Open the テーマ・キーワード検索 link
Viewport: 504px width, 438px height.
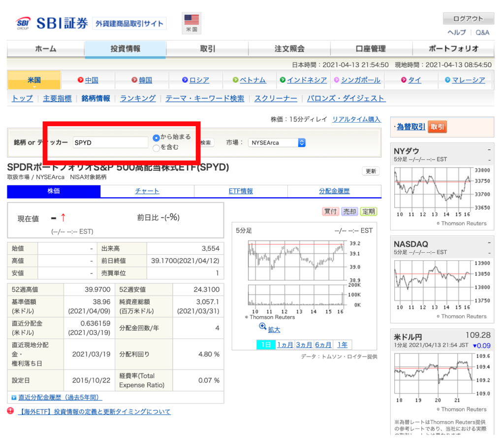click(205, 99)
